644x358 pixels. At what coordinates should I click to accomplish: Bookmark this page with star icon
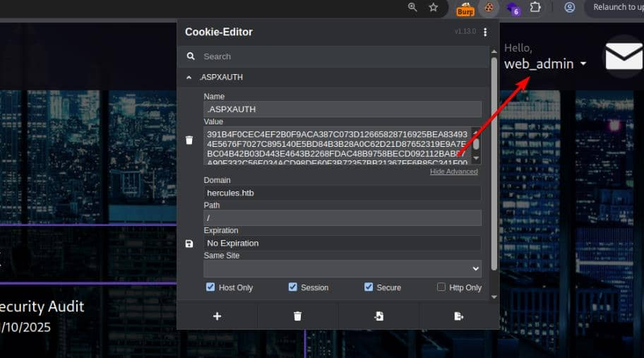click(434, 8)
